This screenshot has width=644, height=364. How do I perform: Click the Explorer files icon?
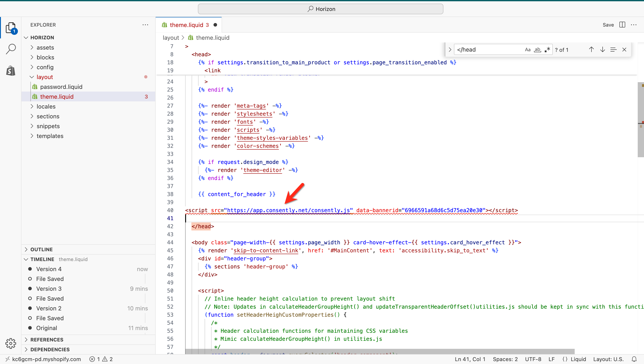11,27
